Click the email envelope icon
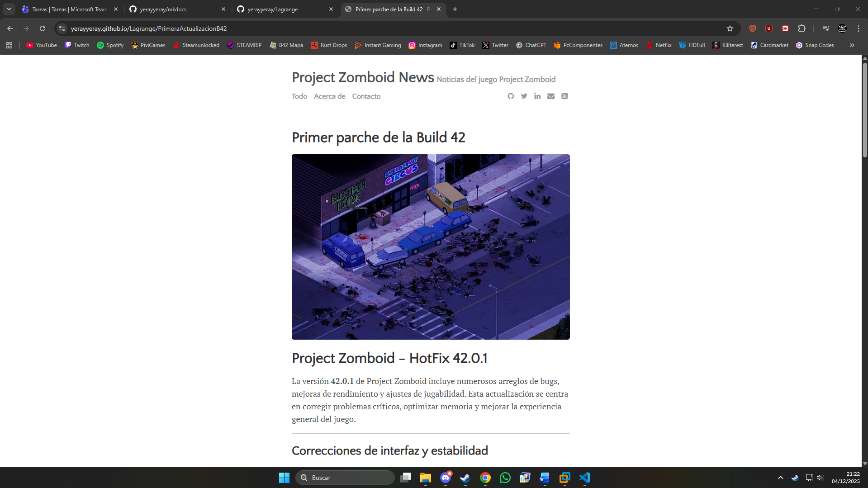 [550, 96]
